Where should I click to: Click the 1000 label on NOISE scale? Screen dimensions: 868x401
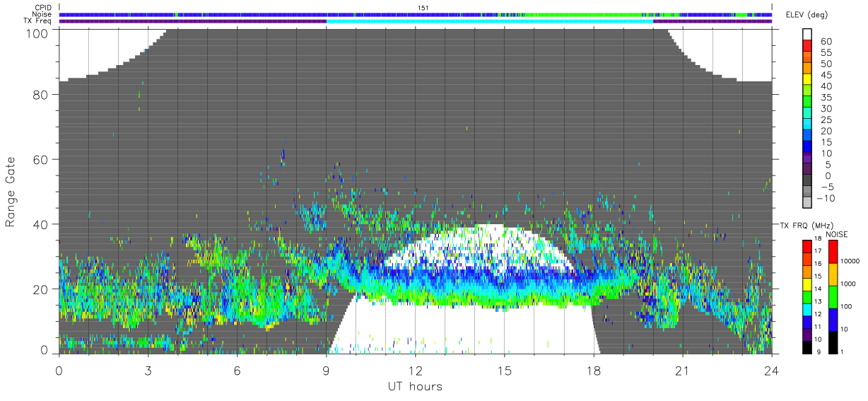point(849,284)
